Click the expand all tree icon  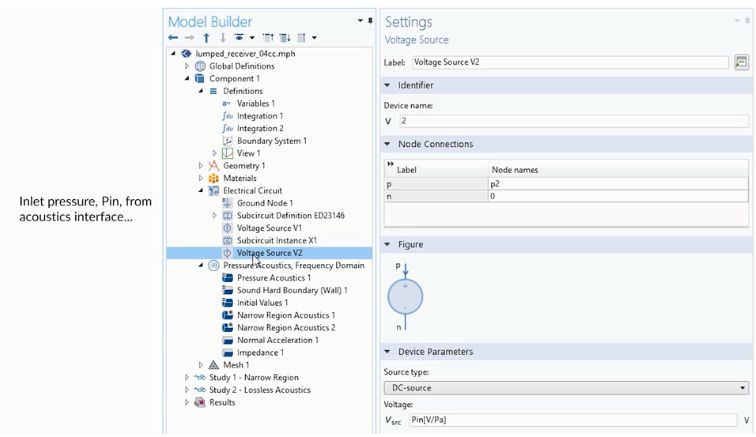pyautogui.click(x=285, y=38)
